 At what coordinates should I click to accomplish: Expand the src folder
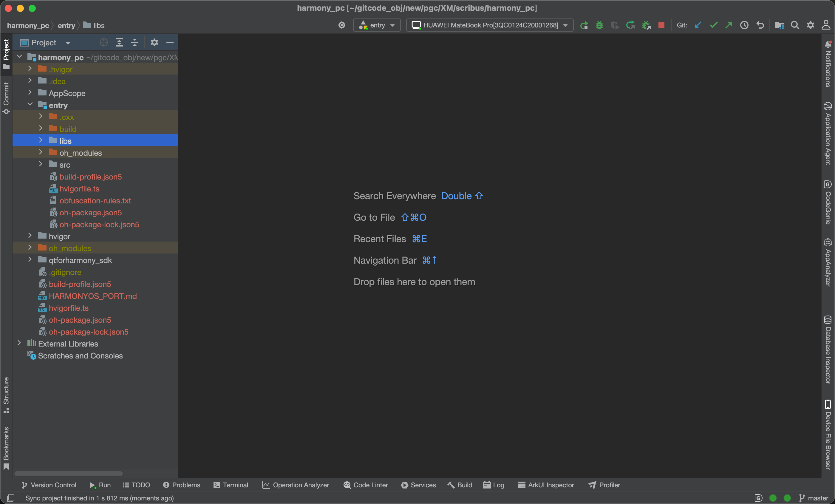[41, 164]
